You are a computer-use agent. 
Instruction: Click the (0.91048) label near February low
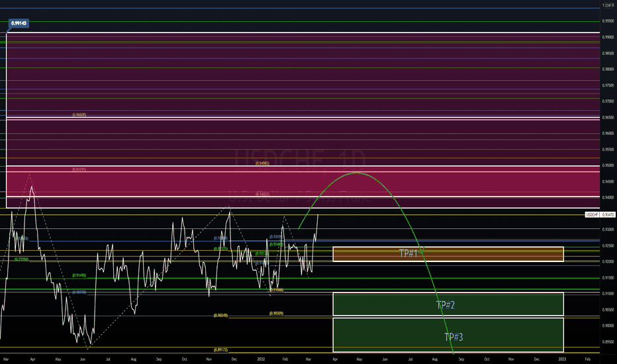277,290
